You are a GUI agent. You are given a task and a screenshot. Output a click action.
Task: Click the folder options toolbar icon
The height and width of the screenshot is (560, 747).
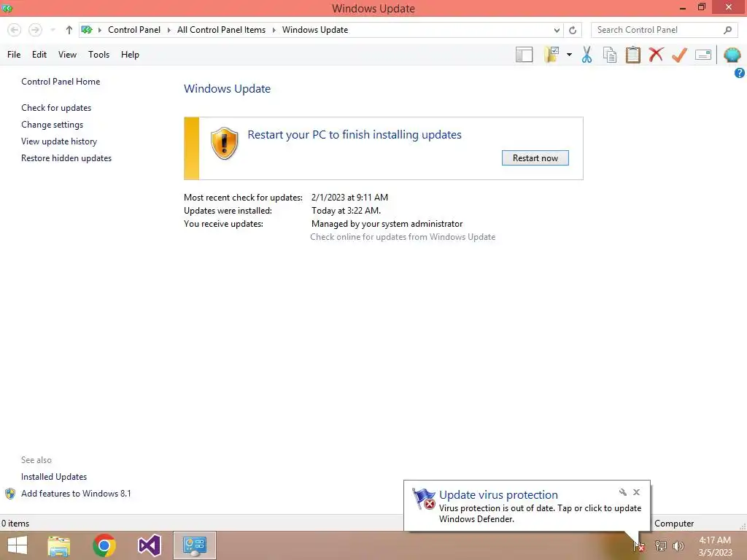tap(552, 55)
